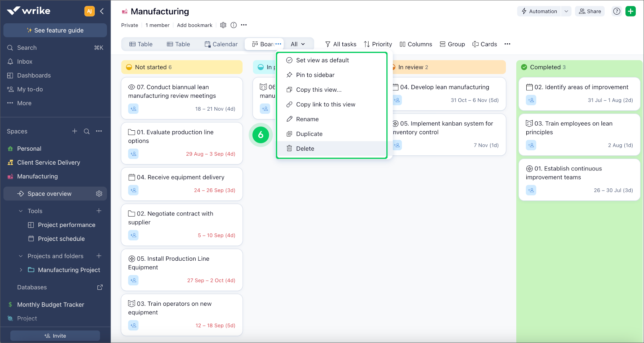This screenshot has height=343, width=644.
Task: Open the Group options
Action: point(452,44)
